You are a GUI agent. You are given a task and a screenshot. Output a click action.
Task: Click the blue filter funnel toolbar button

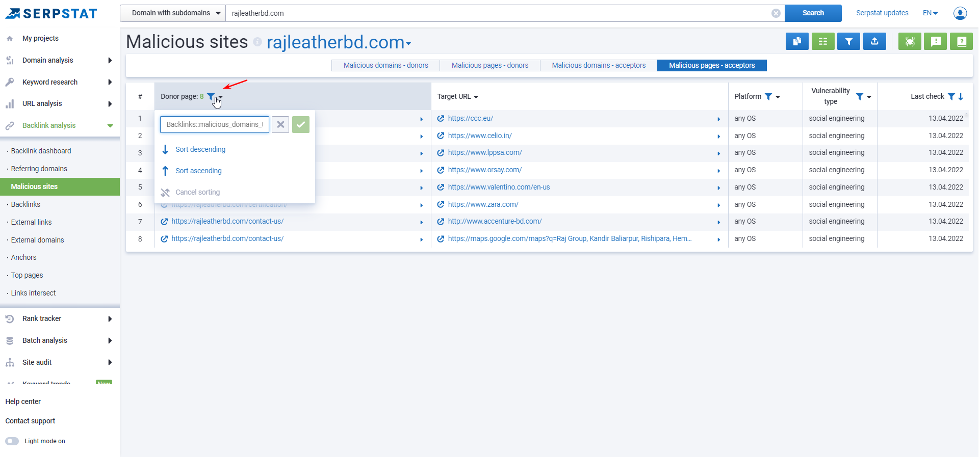pyautogui.click(x=848, y=41)
